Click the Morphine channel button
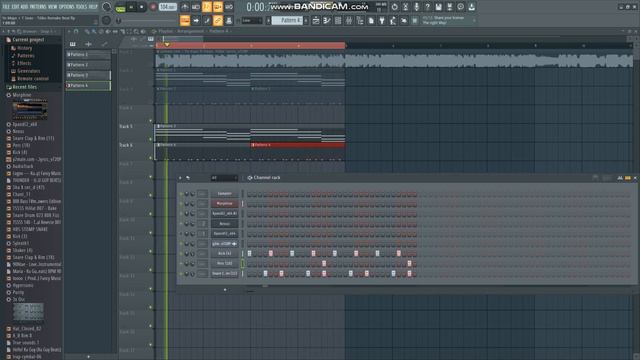 [x=224, y=203]
